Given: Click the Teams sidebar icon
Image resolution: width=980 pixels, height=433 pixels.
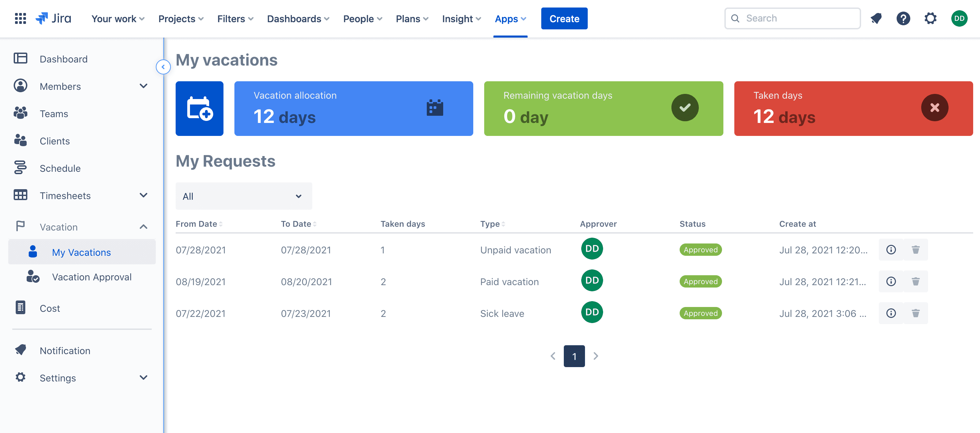Looking at the screenshot, I should pyautogui.click(x=21, y=113).
